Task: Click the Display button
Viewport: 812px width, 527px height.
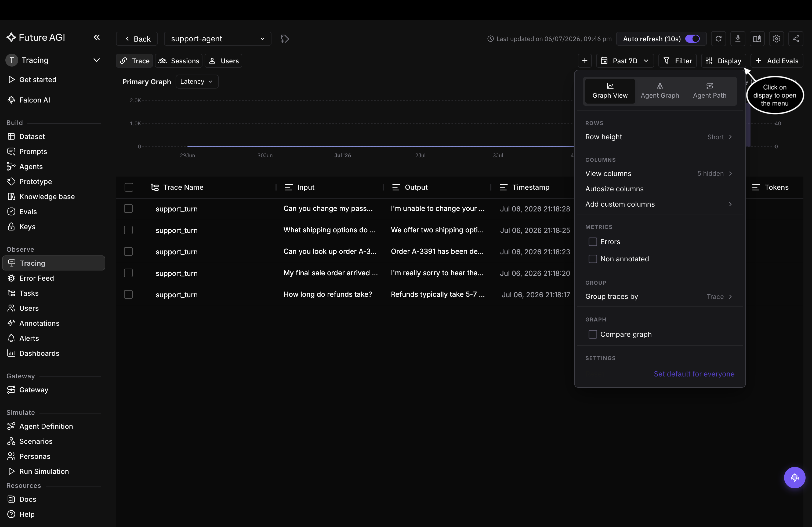Action: point(723,61)
